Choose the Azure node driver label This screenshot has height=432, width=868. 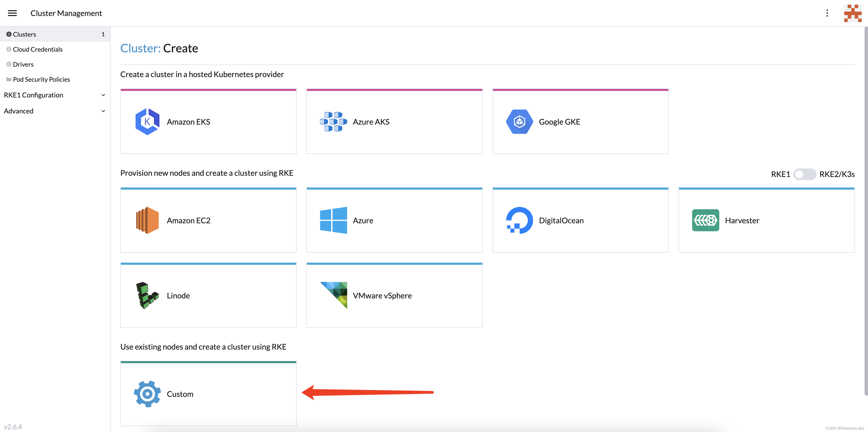click(363, 221)
